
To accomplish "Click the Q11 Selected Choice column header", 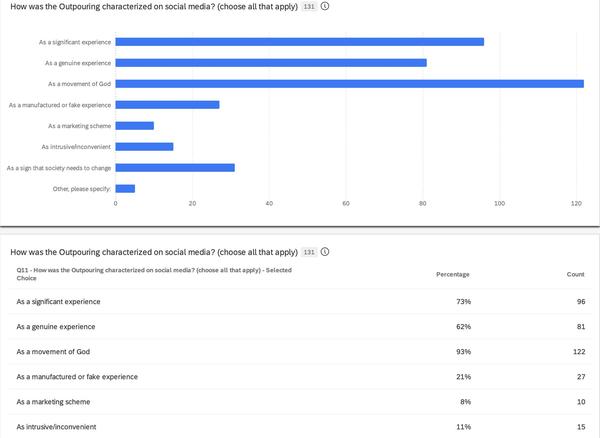I will pos(154,274).
